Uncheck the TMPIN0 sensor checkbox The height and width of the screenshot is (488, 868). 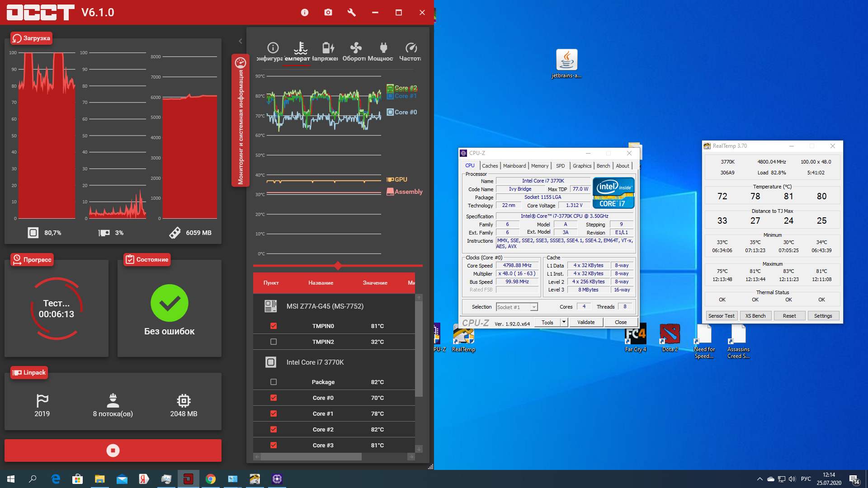point(274,326)
